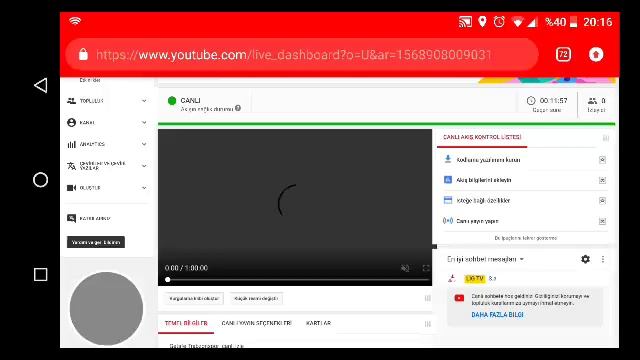Expand the chevron next to Çeviriler ve Yazılar

coord(144,166)
